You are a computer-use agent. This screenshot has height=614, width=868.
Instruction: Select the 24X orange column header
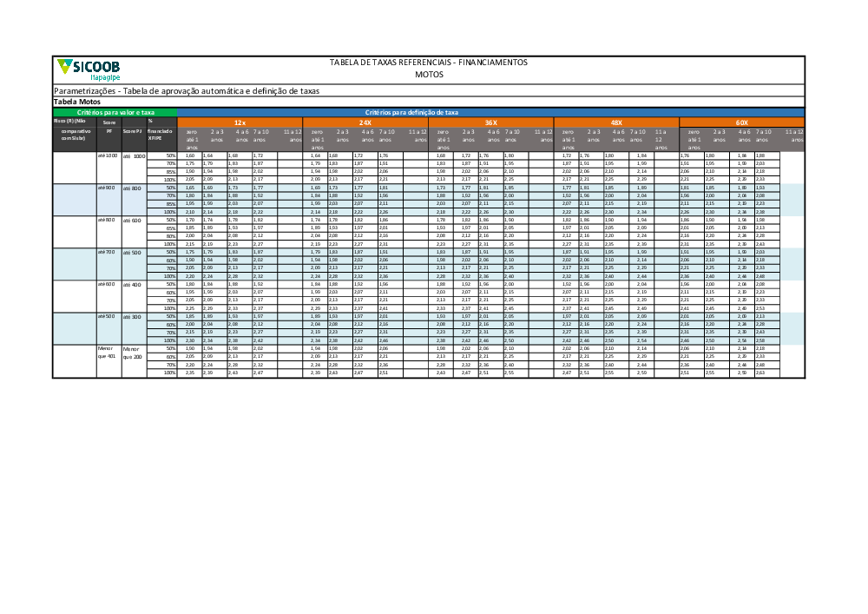[x=365, y=123]
